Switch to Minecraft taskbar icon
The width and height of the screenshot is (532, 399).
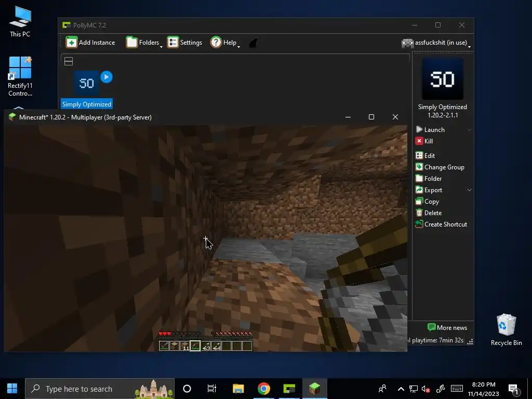click(x=314, y=389)
